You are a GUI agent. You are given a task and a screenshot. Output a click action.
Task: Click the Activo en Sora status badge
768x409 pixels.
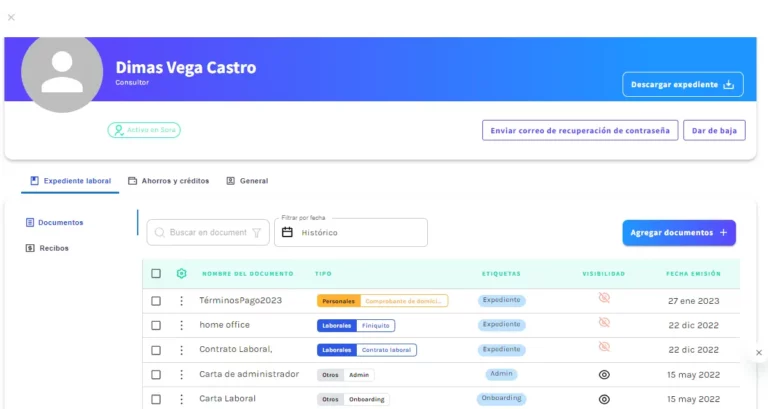144,130
